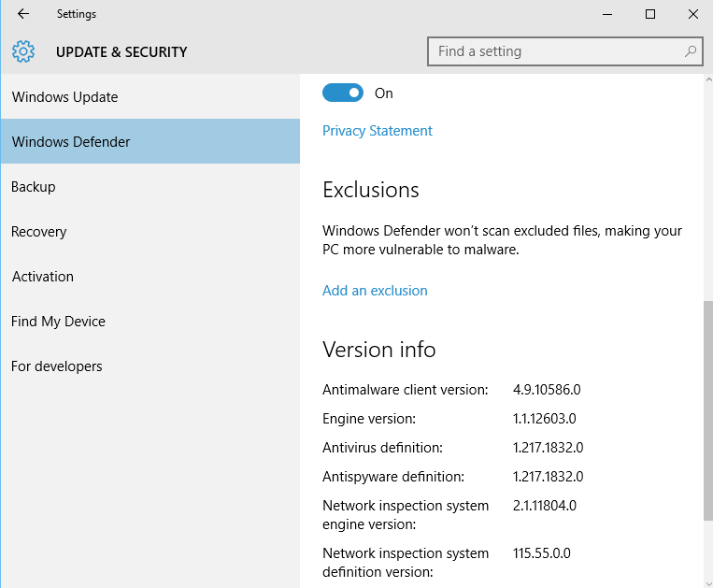This screenshot has height=588, width=713.
Task: Focus the Find a setting search box
Action: 565,51
